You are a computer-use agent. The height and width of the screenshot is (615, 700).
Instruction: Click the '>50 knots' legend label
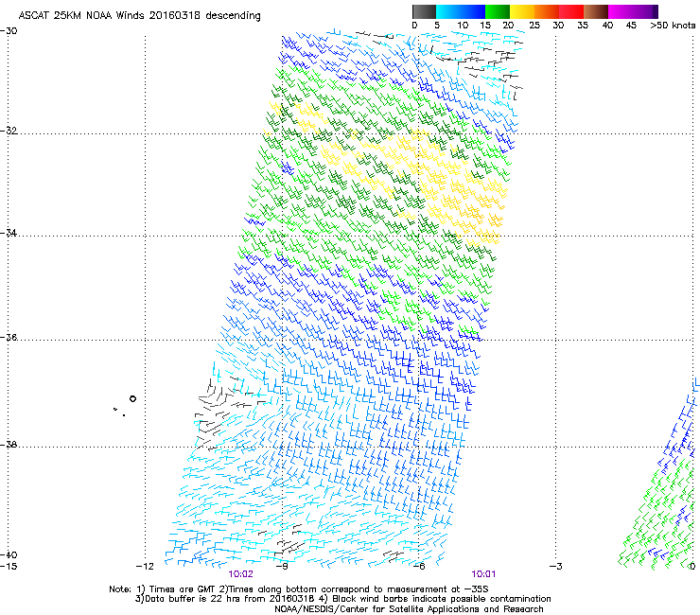tap(673, 26)
